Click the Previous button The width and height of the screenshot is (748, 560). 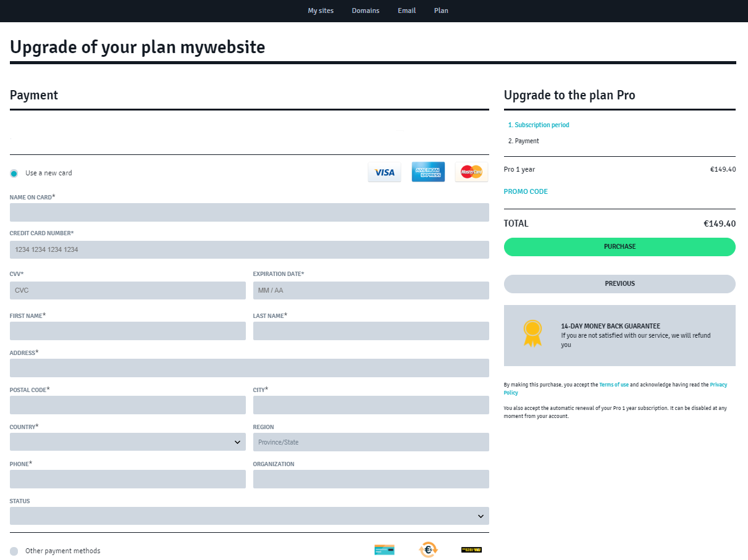pyautogui.click(x=620, y=284)
